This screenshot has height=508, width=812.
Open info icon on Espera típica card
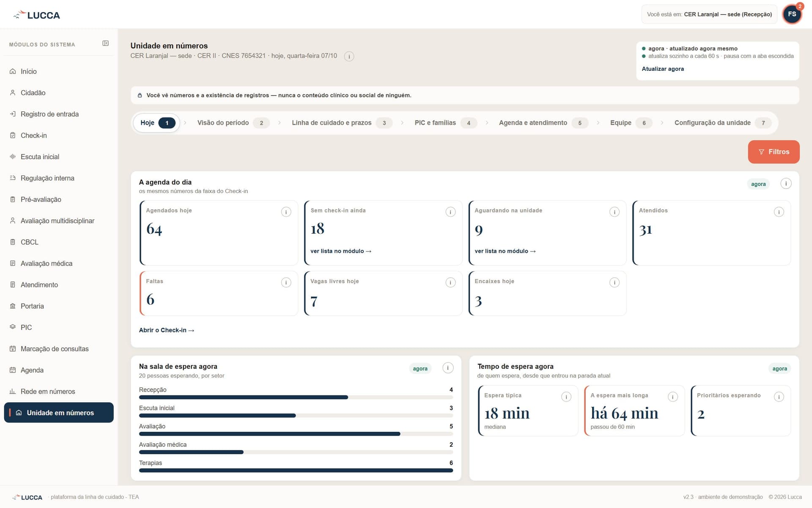tap(566, 397)
